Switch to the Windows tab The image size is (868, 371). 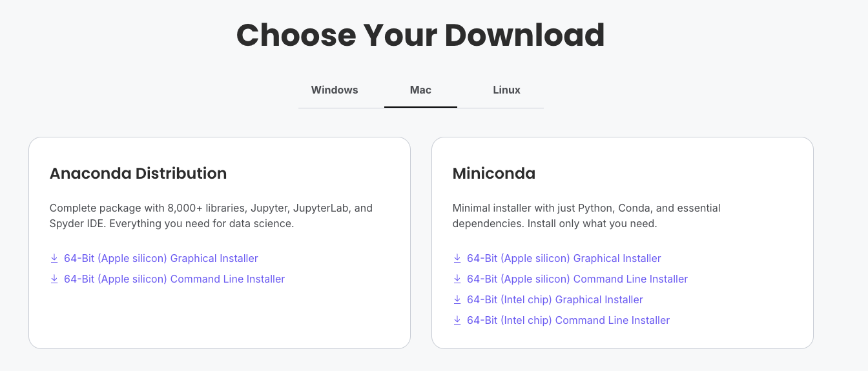(x=335, y=90)
